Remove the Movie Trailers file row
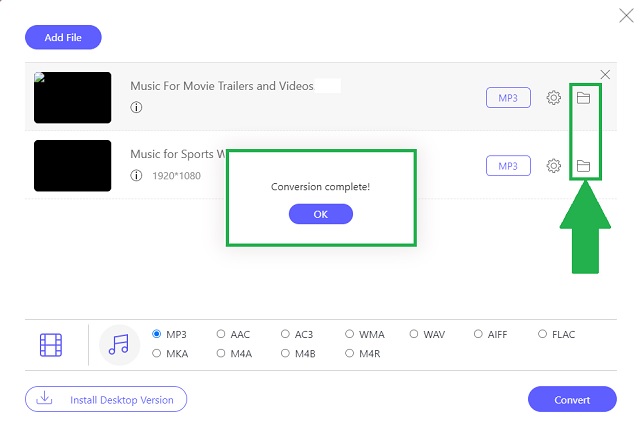Viewport: 640px width, 435px height. click(605, 75)
